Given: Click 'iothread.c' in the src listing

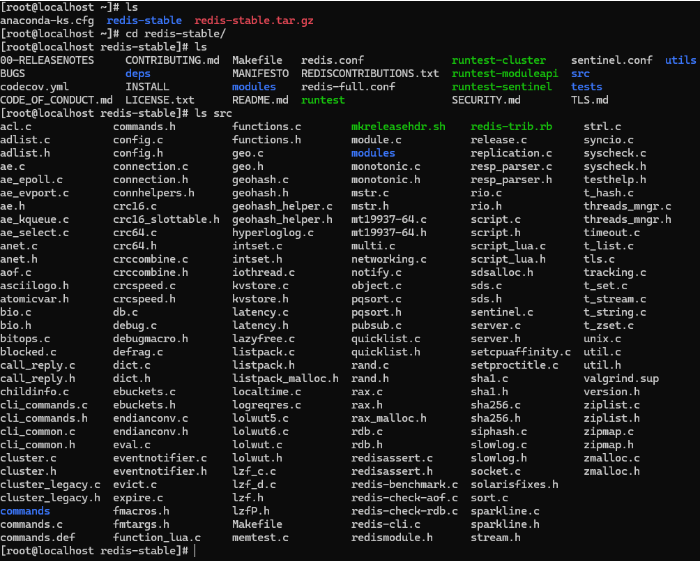Looking at the screenshot, I should coord(263,273).
